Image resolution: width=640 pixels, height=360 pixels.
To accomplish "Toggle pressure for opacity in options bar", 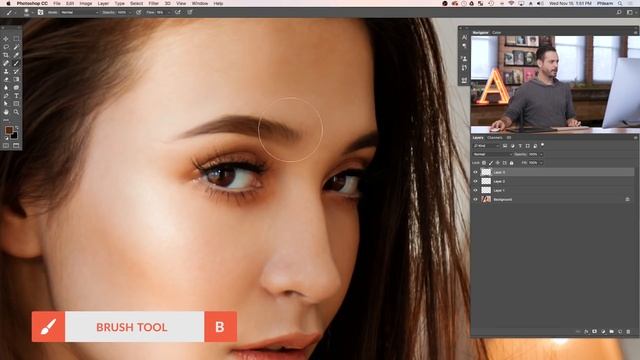I will [139, 12].
